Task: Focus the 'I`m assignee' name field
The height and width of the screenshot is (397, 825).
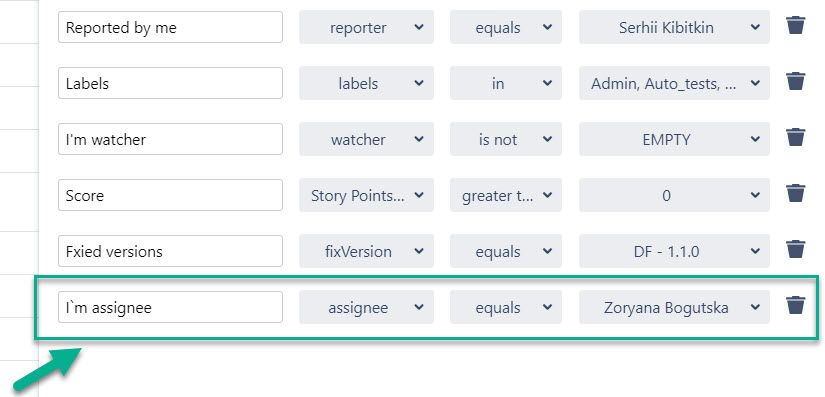Action: coord(170,307)
